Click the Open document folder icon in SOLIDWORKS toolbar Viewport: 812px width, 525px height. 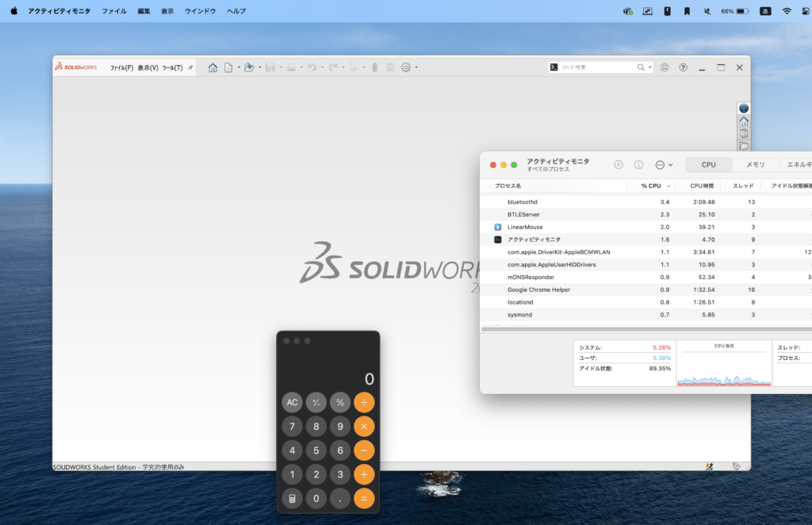[x=249, y=67]
